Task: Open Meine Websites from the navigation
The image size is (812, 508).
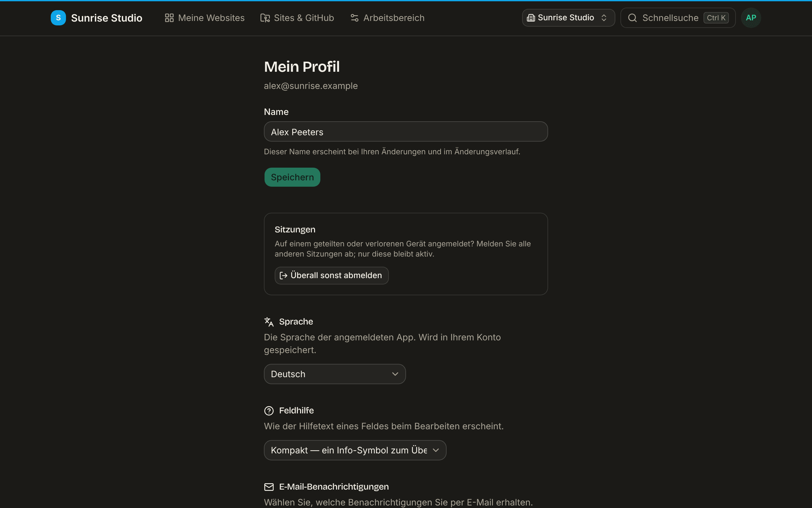Action: 205,18
